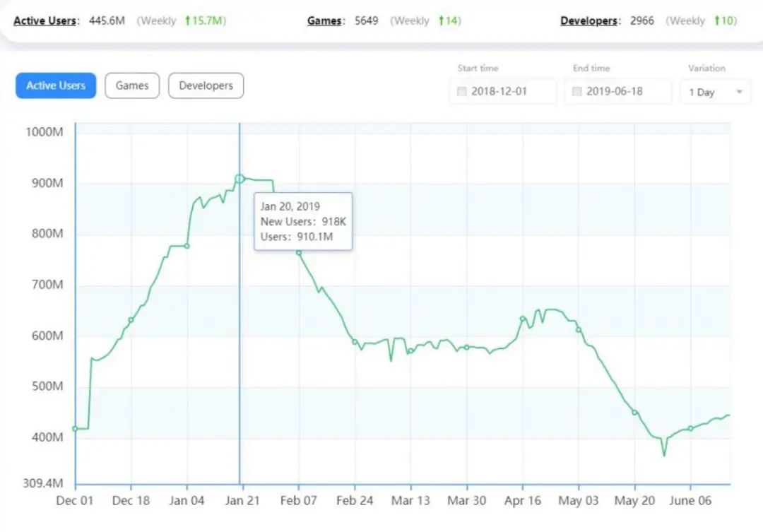Click the June 06 chart data point

click(690, 428)
